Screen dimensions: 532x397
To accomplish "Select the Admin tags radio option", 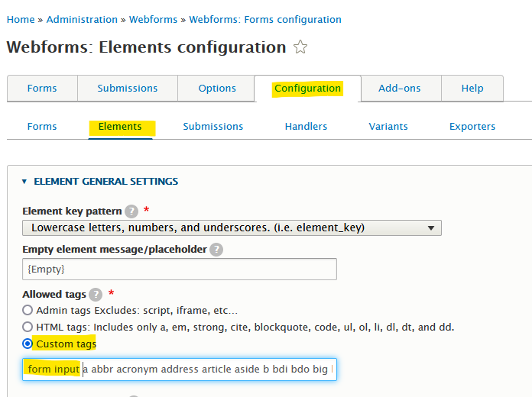I will (28, 310).
